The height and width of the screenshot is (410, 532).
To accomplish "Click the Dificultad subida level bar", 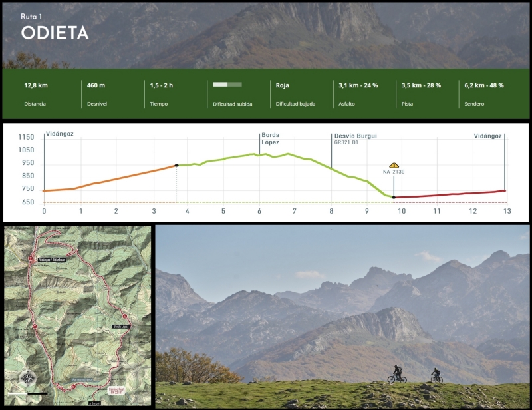I will 227,85.
